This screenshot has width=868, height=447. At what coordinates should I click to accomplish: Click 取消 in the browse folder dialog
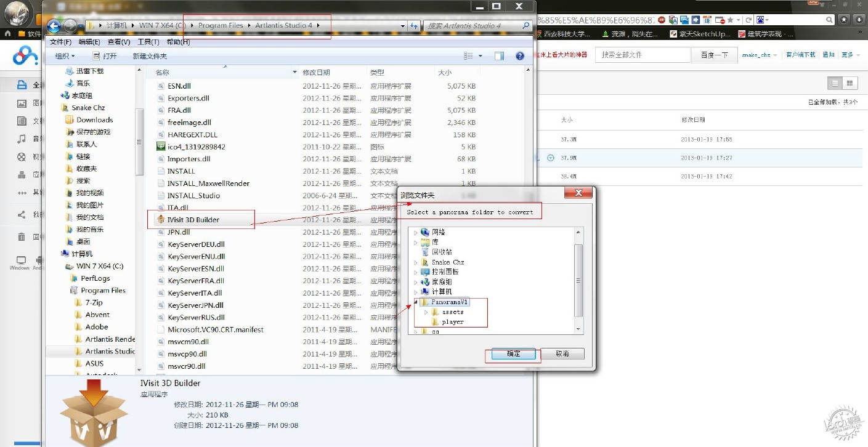tap(562, 354)
